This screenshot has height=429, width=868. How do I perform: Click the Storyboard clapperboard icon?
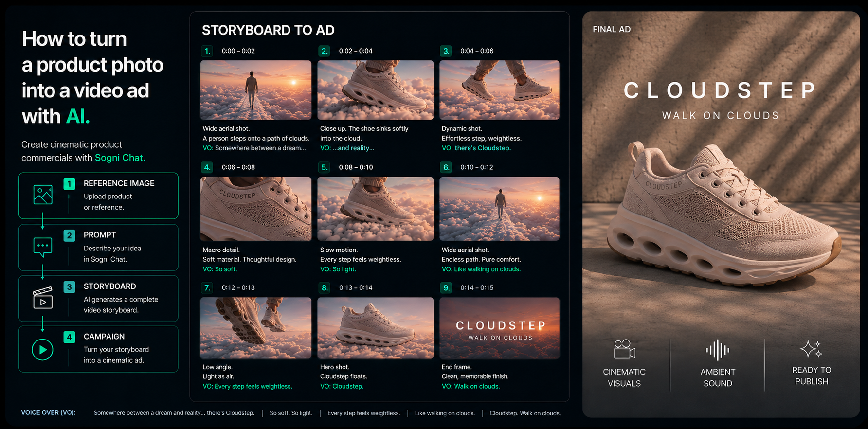click(x=43, y=298)
